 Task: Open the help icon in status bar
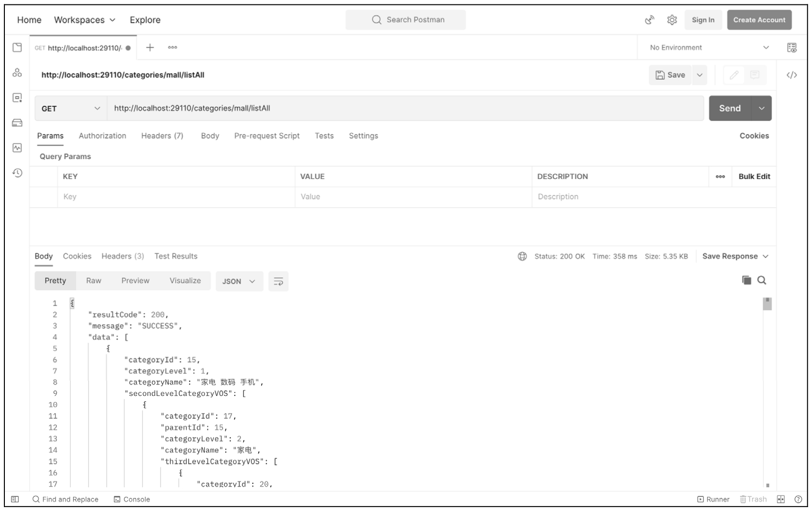coord(798,499)
